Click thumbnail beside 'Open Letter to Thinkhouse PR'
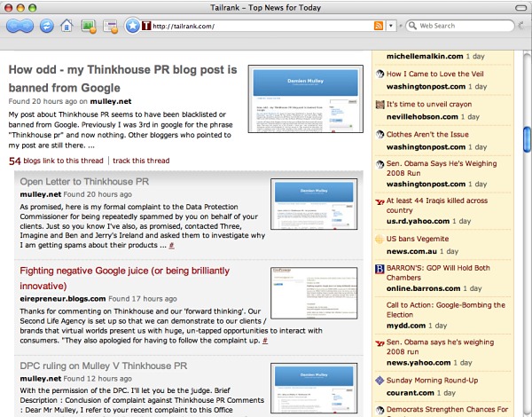The image size is (532, 417). coord(314,204)
